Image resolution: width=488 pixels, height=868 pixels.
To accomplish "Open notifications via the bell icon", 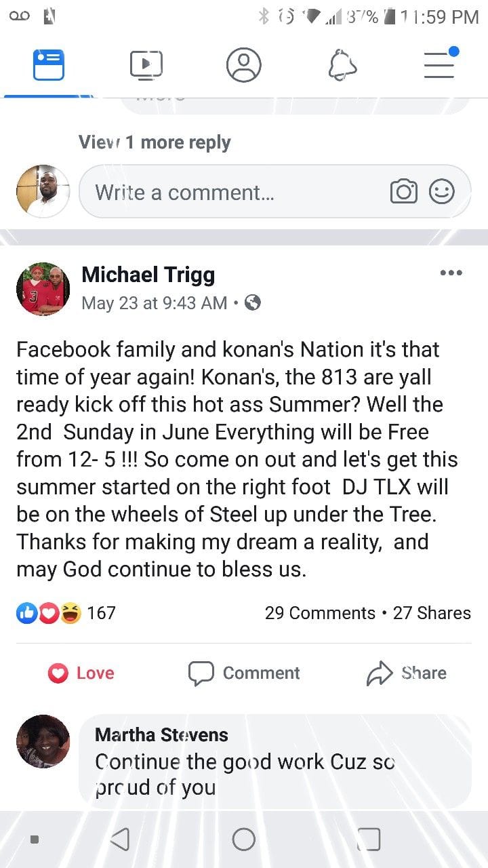I will pyautogui.click(x=342, y=64).
